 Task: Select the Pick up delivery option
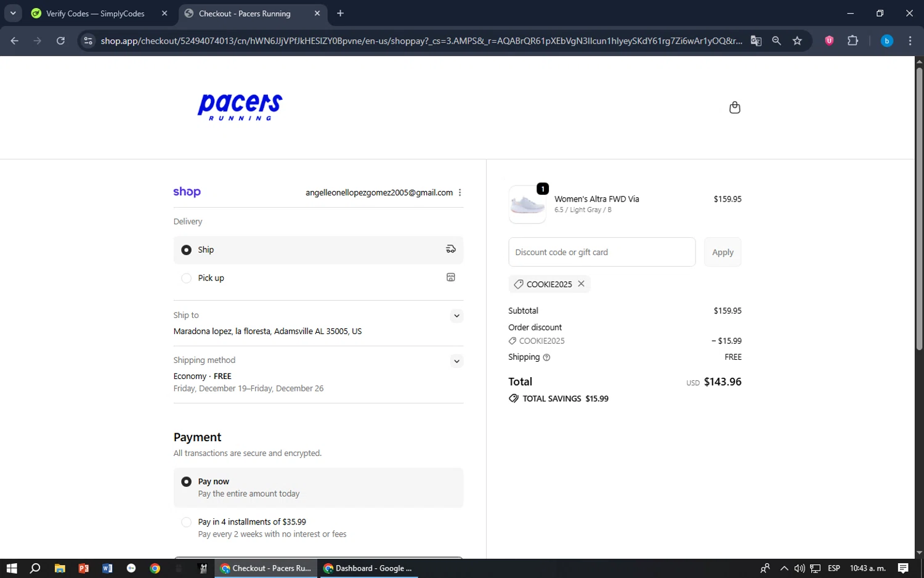318,278
